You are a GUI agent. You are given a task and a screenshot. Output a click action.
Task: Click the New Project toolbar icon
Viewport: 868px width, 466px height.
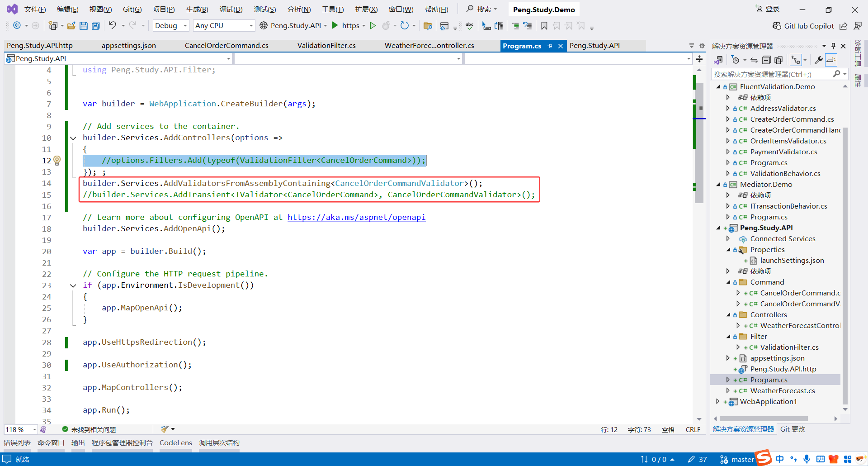[x=53, y=26]
